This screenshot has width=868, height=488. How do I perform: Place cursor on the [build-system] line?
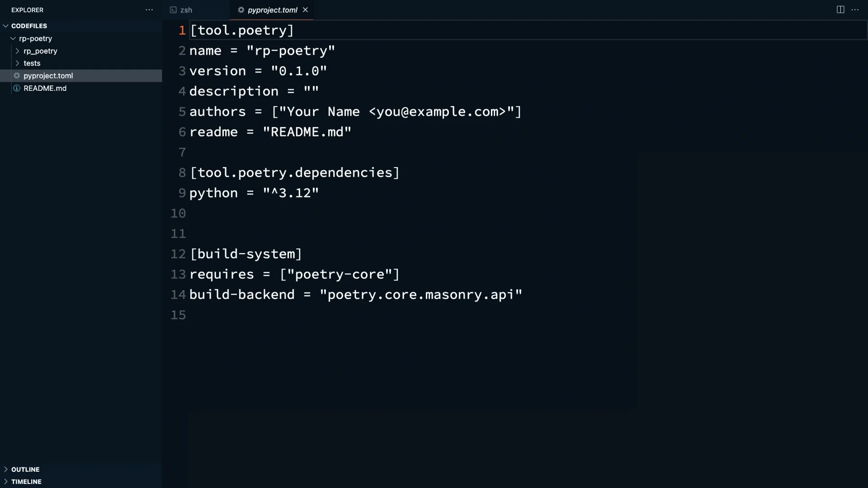[246, 254]
